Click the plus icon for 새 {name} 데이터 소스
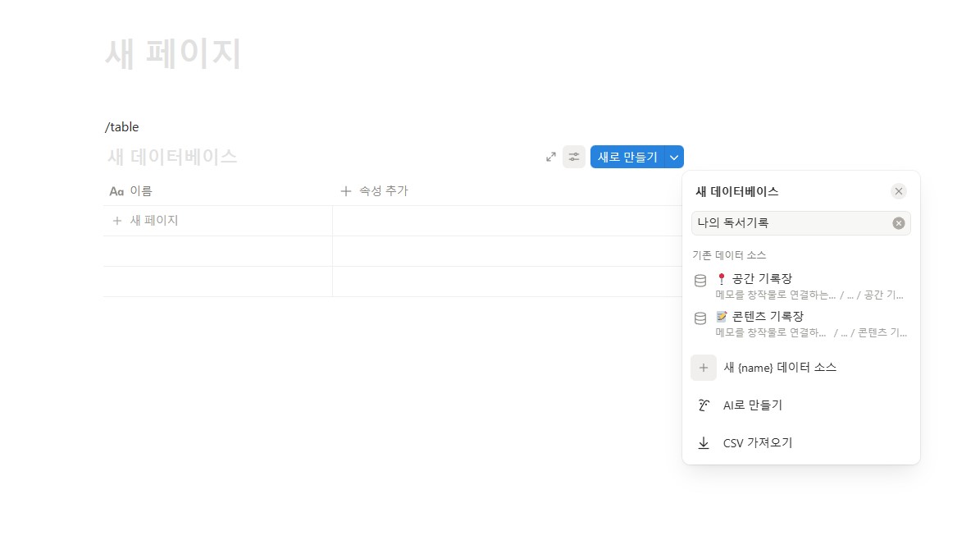The width and height of the screenshot is (980, 540). 704,367
